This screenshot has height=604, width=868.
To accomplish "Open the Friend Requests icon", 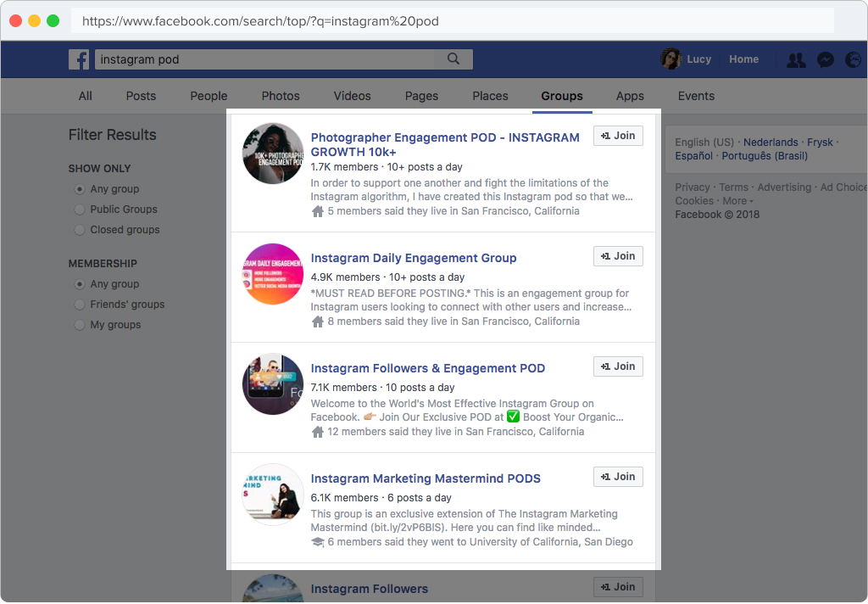I will coord(796,60).
